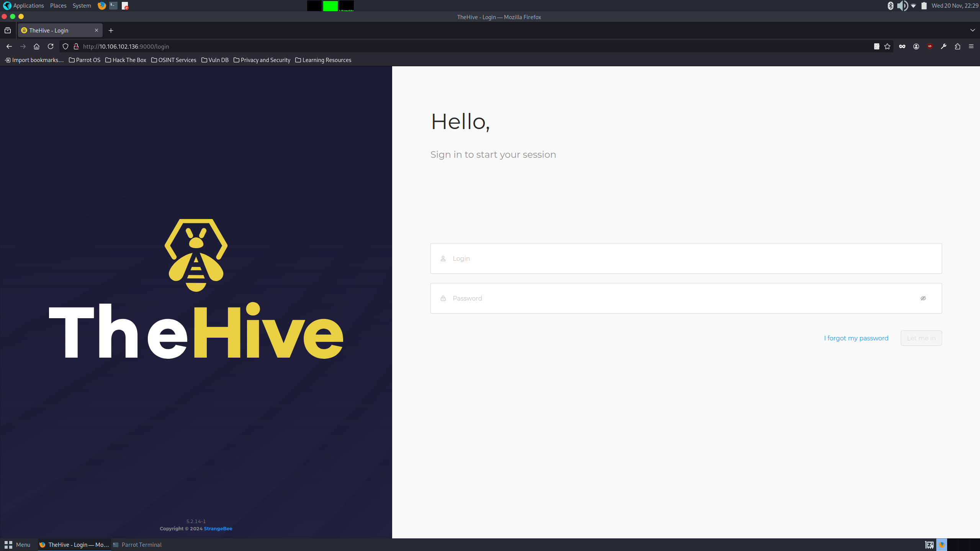Toggle password visibility with the eye icon
Image resolution: width=980 pixels, height=551 pixels.
[923, 298]
